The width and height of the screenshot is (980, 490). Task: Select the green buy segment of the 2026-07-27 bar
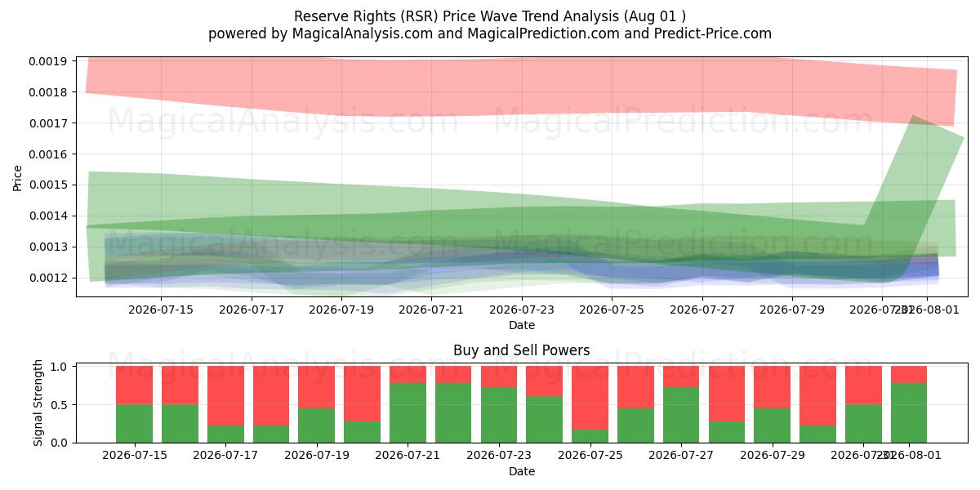tap(681, 415)
